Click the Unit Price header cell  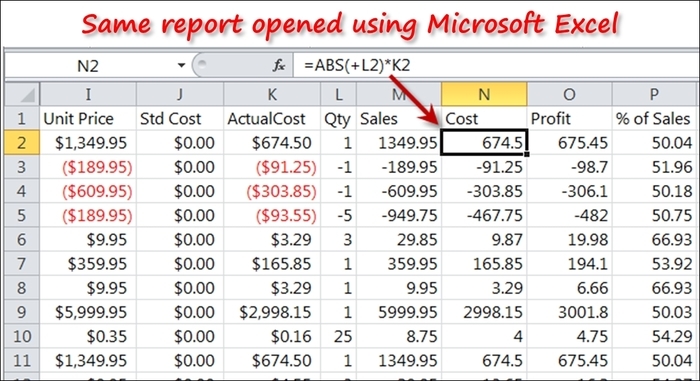pyautogui.click(x=88, y=118)
